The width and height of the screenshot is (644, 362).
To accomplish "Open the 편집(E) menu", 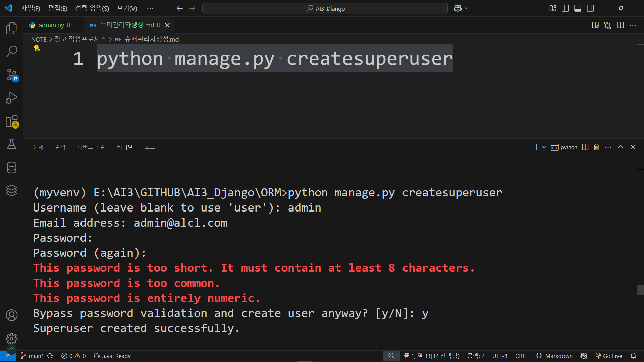I will click(x=58, y=8).
